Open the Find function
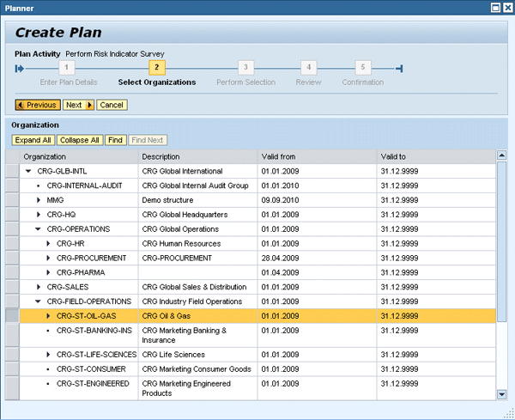 click(115, 140)
